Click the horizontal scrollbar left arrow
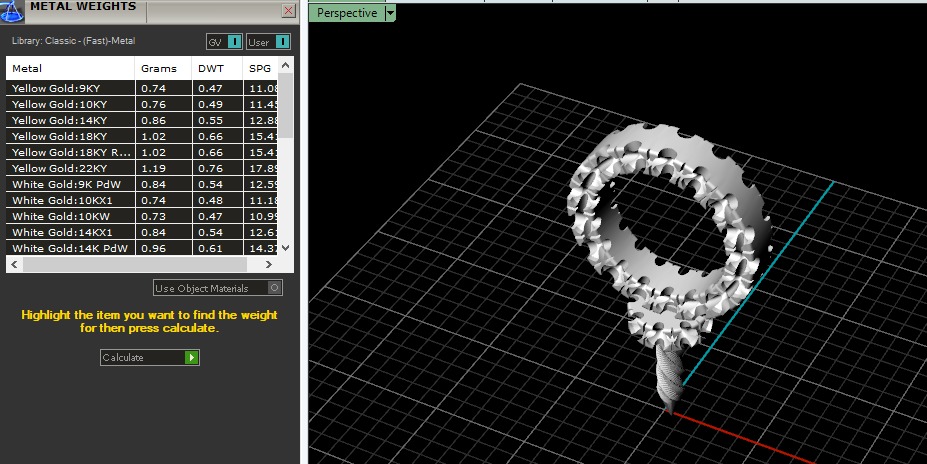Screen dimensions: 927x464 pos(15,264)
